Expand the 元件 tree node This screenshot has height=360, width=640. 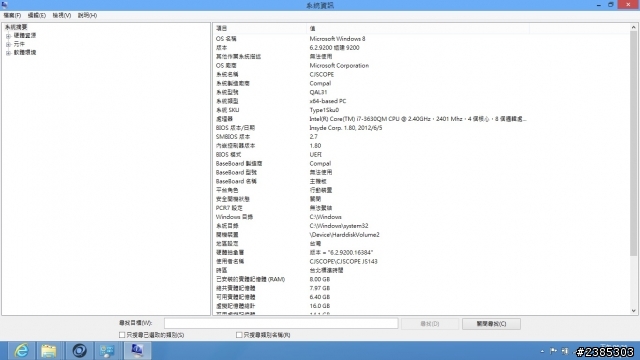[x=8, y=44]
